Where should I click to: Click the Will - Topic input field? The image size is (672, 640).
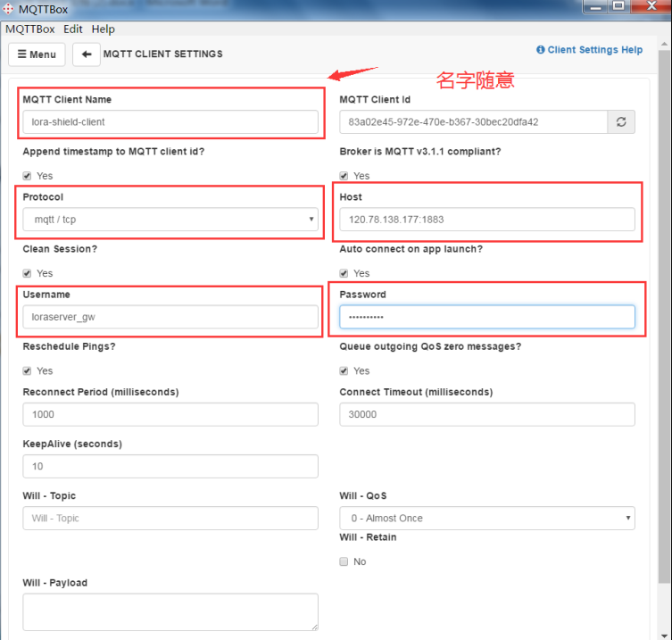pos(170,519)
